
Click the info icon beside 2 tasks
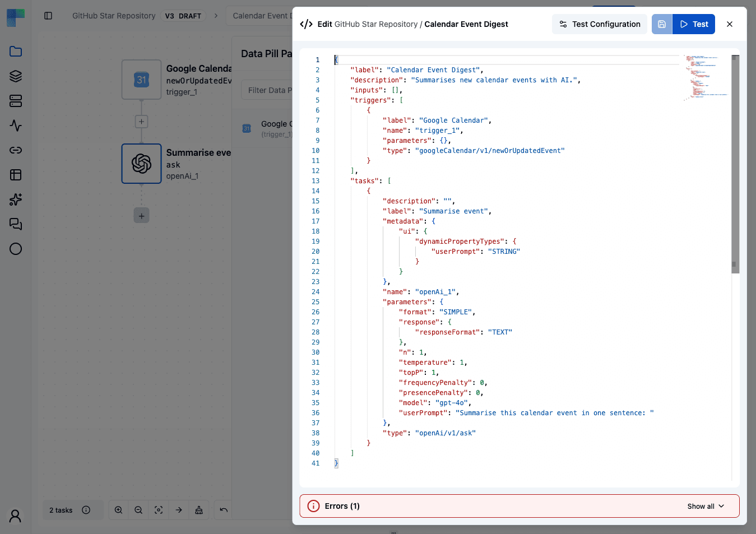(x=86, y=510)
